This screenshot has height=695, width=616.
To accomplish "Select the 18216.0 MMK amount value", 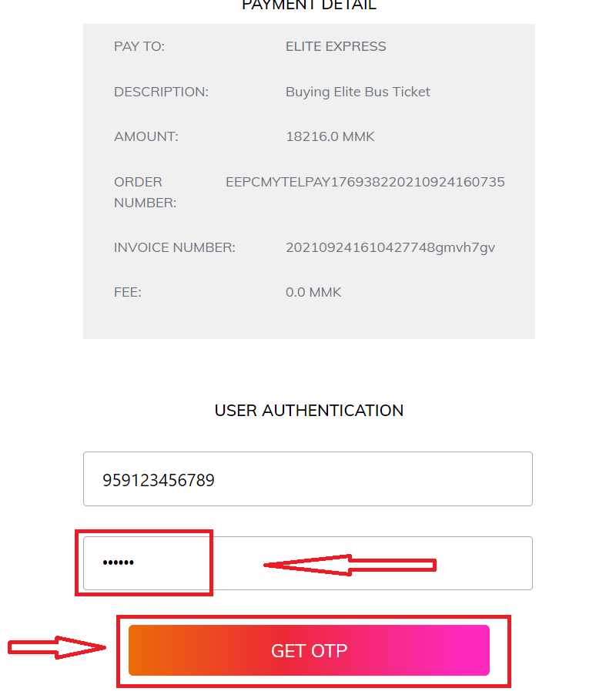I will (330, 137).
